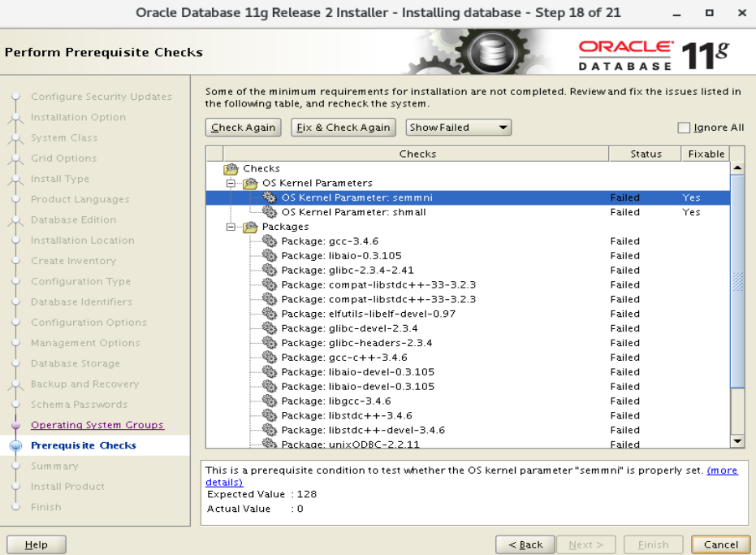Screen dimensions: 756x555
Task: Select Package: libaio-0.3.105 row
Action: click(468, 255)
